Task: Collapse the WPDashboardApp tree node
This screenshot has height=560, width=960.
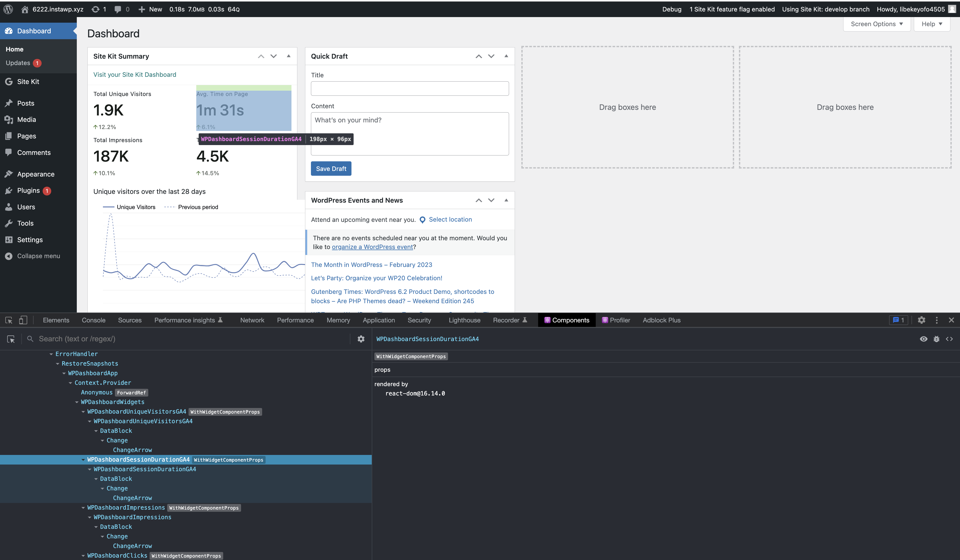Action: coord(64,373)
